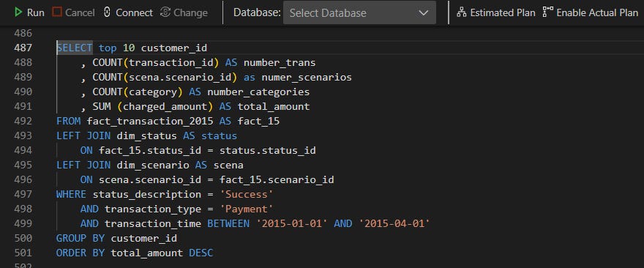This screenshot has width=644, height=268.
Task: Click the Database: label
Action: (257, 12)
